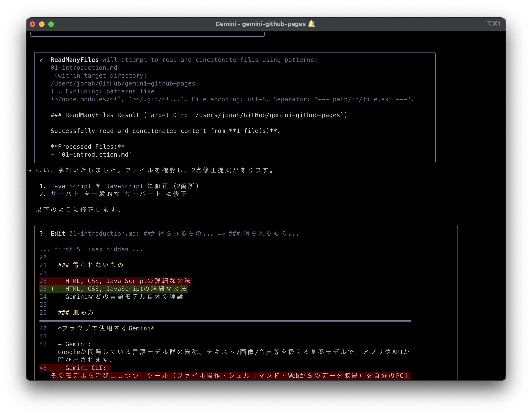Click the red close window button
Screen dimensions: 532x415
[33, 24]
